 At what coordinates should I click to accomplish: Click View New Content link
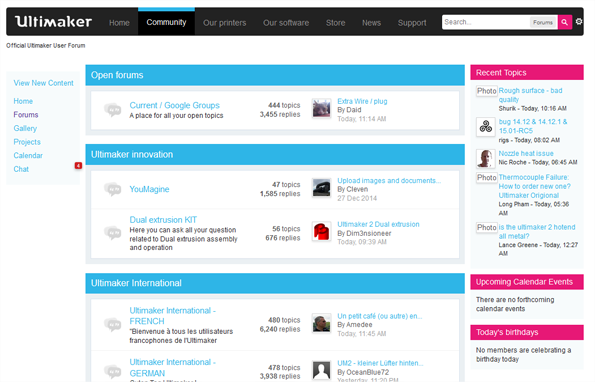pos(44,83)
